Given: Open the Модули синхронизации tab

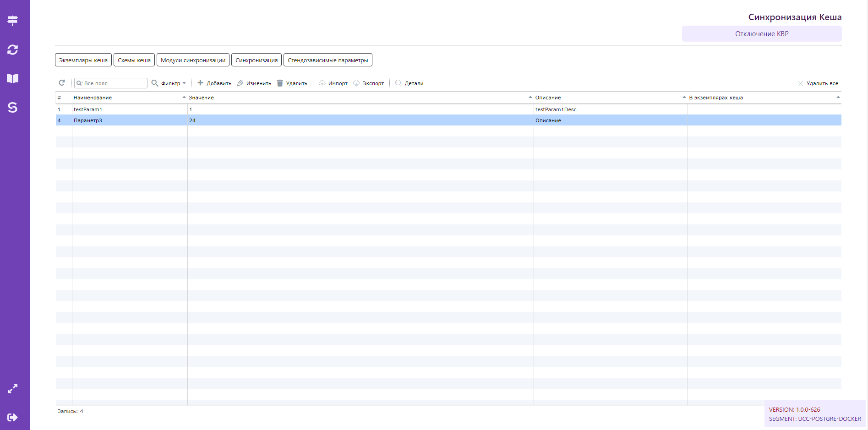Looking at the screenshot, I should pyautogui.click(x=193, y=60).
